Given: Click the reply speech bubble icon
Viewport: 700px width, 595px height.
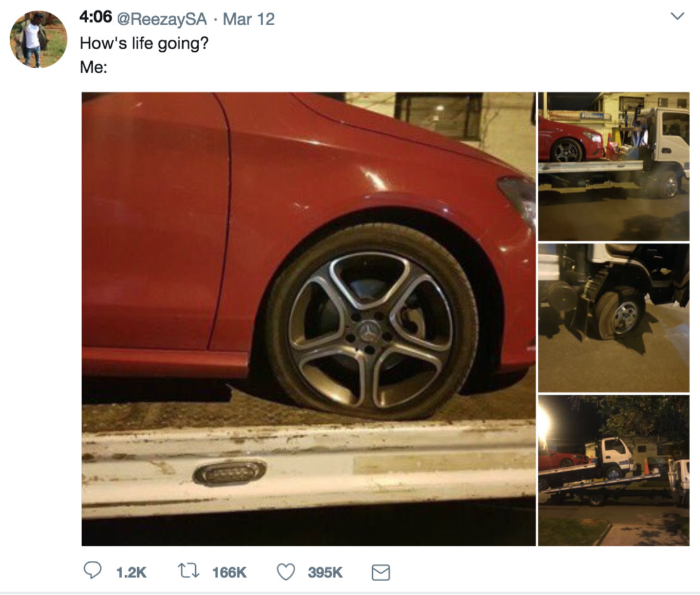Looking at the screenshot, I should point(92,571).
